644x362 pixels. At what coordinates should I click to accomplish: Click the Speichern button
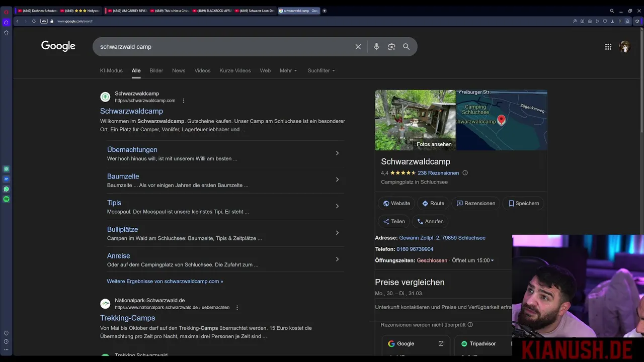(x=523, y=203)
